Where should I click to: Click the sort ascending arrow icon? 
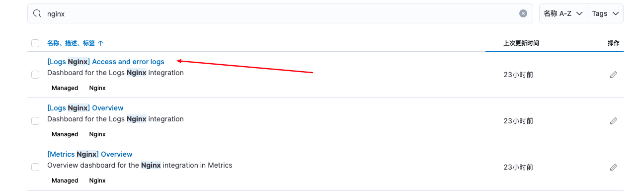[101, 43]
